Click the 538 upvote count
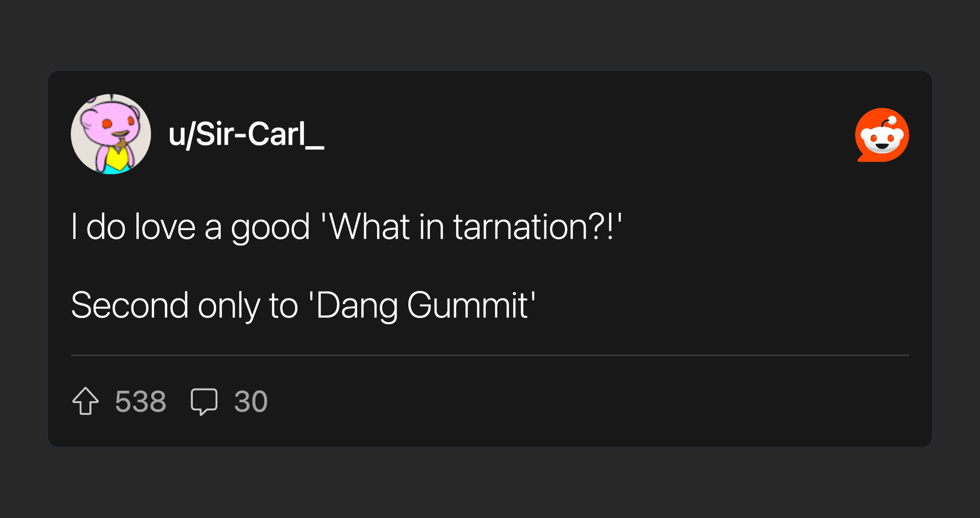980x518 pixels. (141, 402)
